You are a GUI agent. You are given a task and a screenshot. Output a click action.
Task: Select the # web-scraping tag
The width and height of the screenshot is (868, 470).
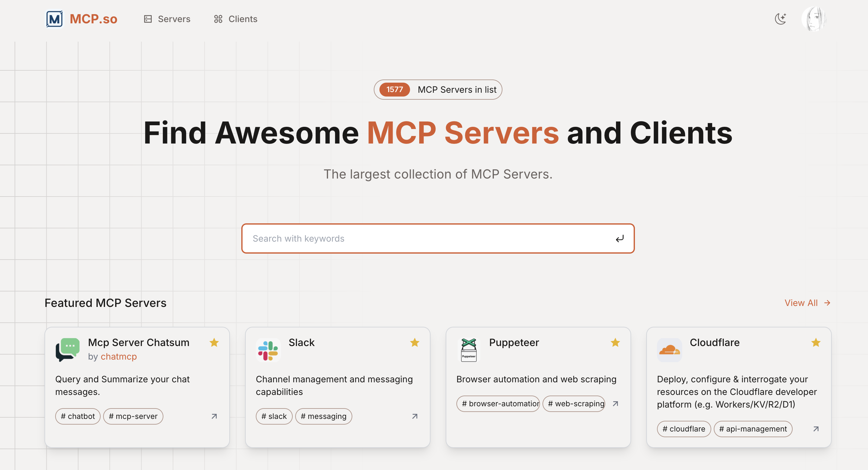point(573,404)
